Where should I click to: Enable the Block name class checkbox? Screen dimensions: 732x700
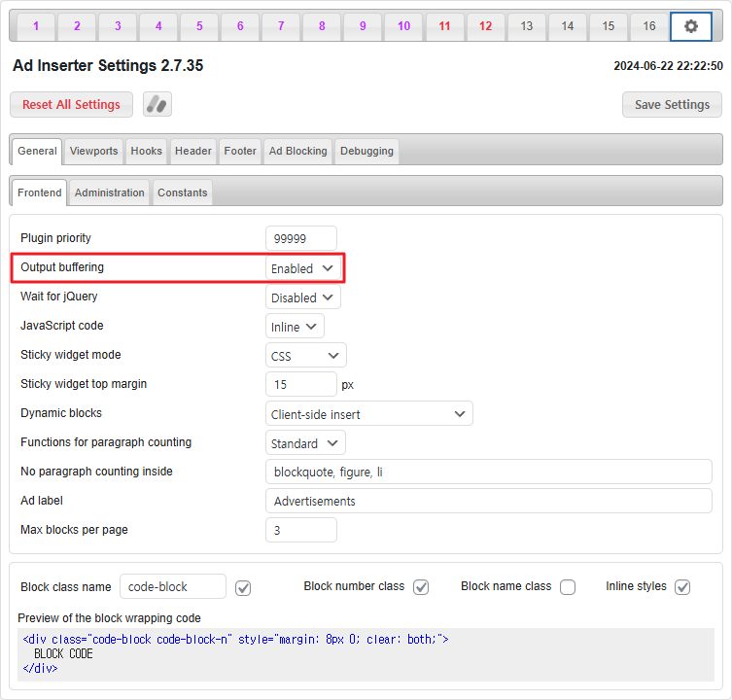568,587
